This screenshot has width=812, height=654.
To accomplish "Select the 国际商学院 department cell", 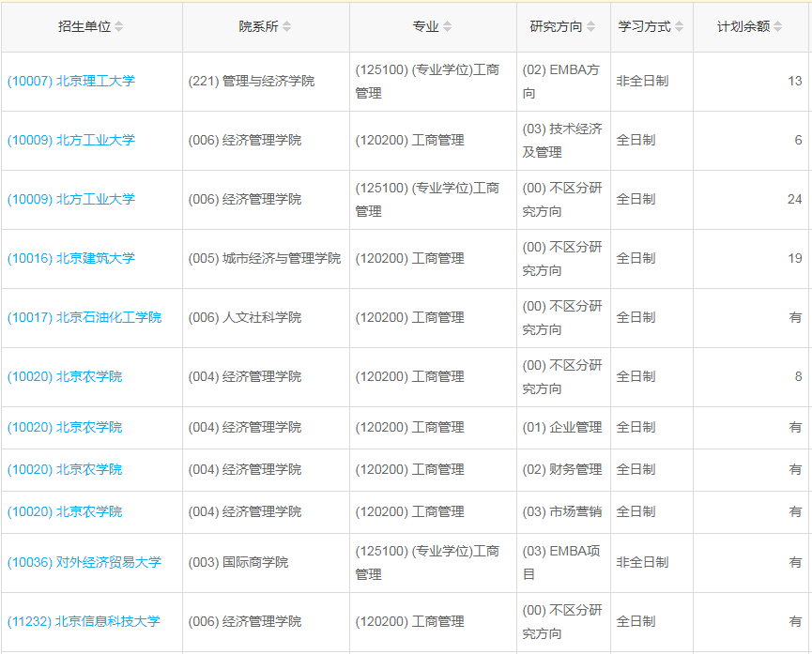I will (241, 562).
